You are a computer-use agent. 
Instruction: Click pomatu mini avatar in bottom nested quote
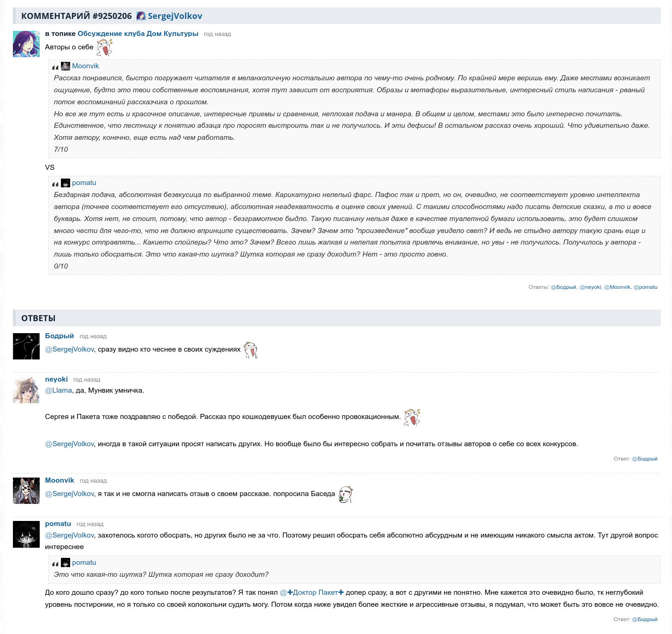coord(66,562)
